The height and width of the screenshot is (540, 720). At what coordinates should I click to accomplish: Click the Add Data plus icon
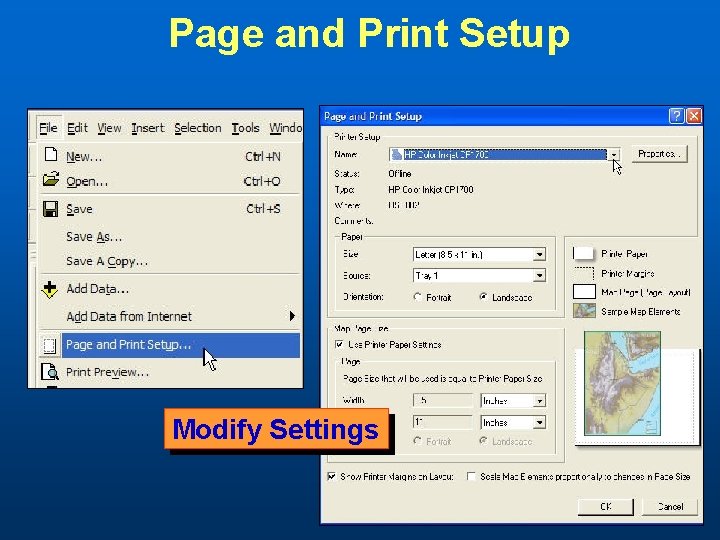(x=50, y=289)
